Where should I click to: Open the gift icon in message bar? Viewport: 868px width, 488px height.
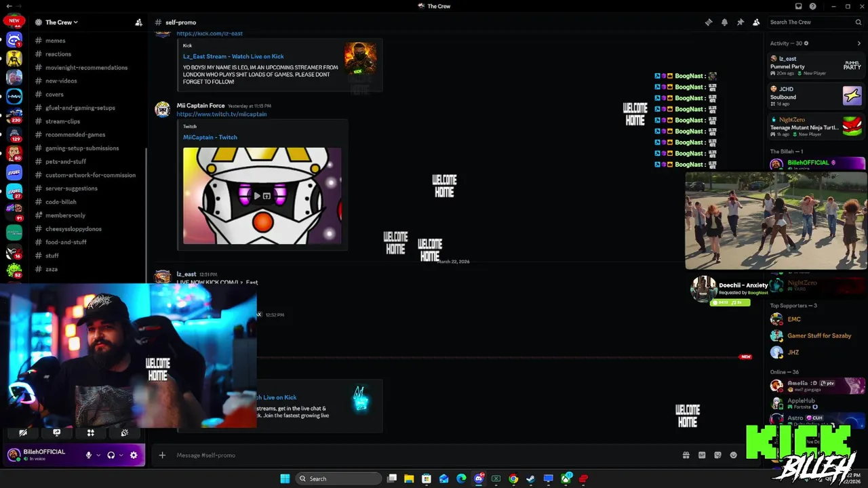point(686,455)
